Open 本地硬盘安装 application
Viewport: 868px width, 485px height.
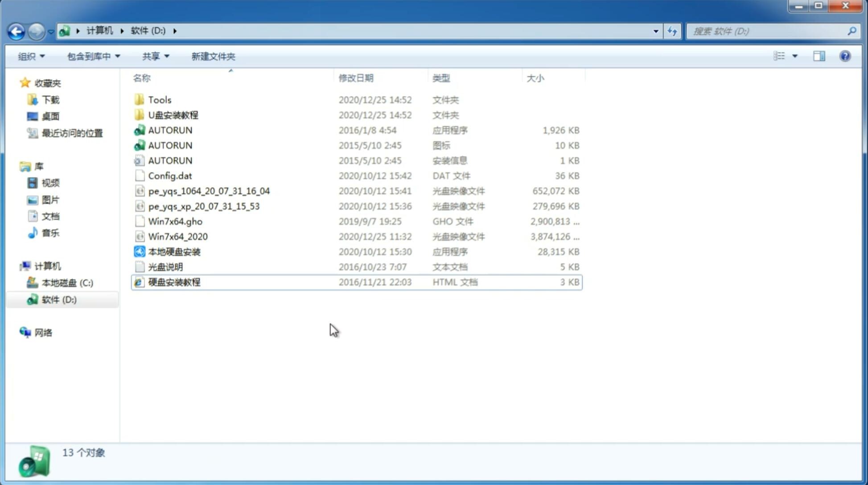[174, 251]
